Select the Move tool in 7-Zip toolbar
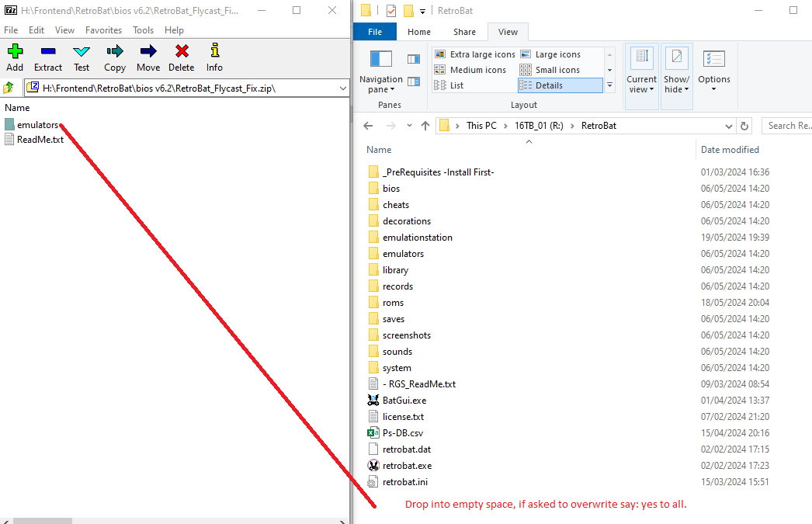Screen dimensions: 812x524 coord(148,57)
